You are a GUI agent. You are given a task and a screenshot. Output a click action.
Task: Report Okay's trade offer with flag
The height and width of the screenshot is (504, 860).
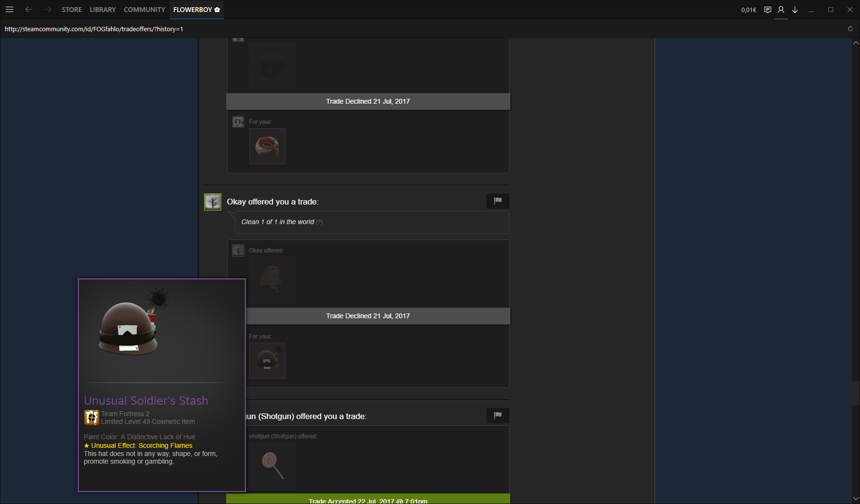point(497,201)
